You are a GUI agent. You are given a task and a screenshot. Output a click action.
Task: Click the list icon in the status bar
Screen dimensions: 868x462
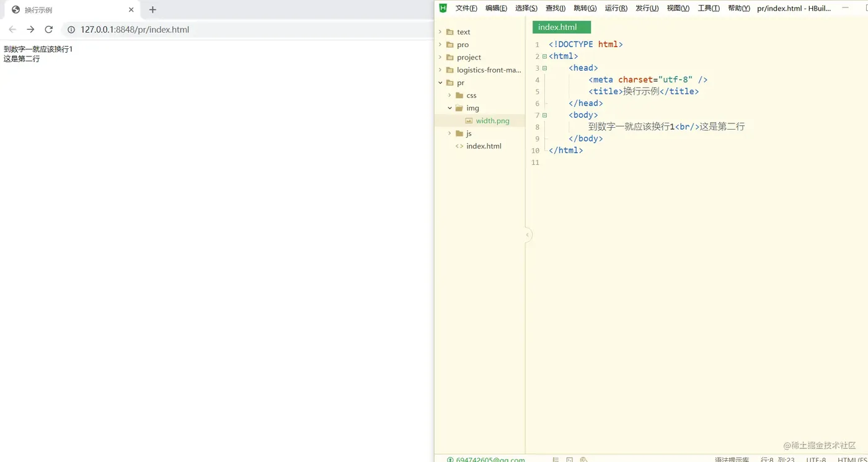(x=555, y=460)
